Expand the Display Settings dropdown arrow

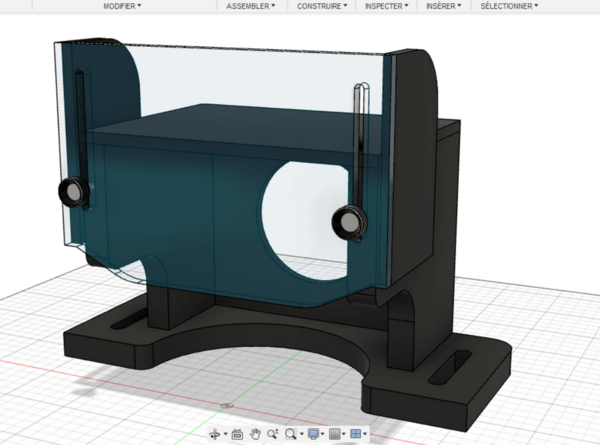point(323,435)
